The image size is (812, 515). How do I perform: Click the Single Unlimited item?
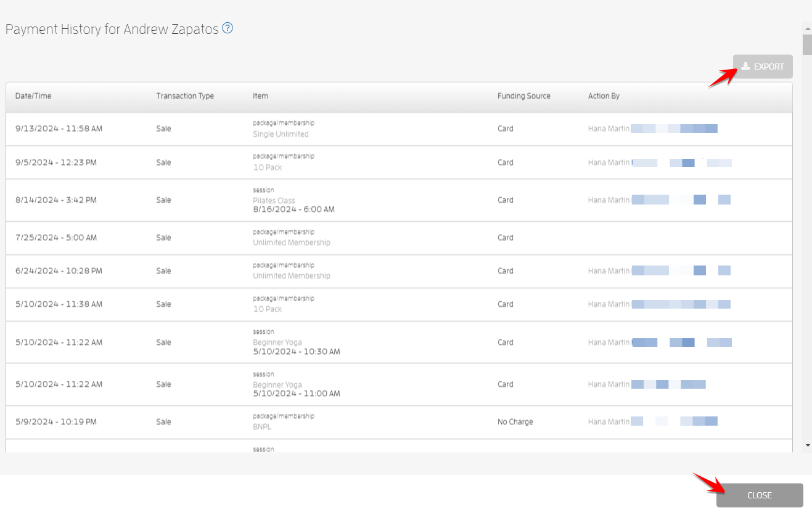(x=281, y=134)
